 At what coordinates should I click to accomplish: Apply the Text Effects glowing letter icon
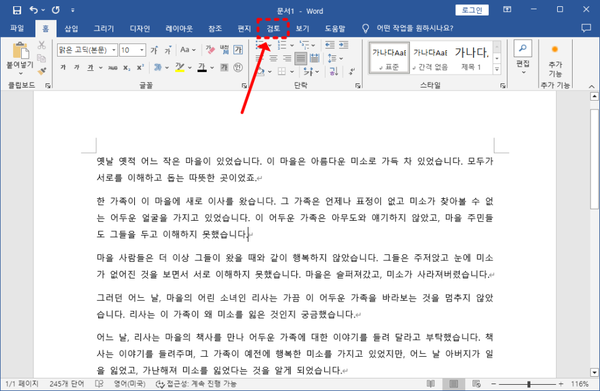pos(158,67)
